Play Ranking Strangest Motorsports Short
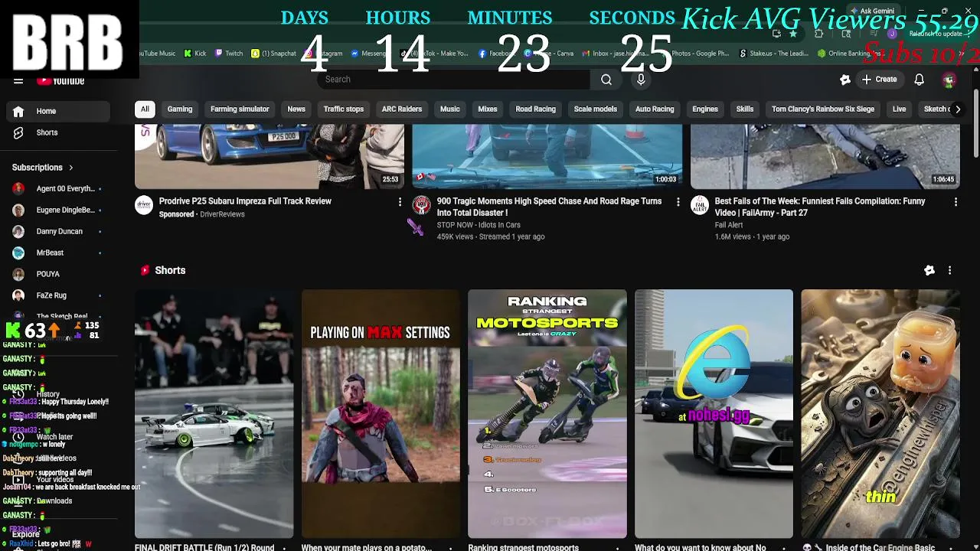Screen dimensions: 980x551 click(547, 413)
